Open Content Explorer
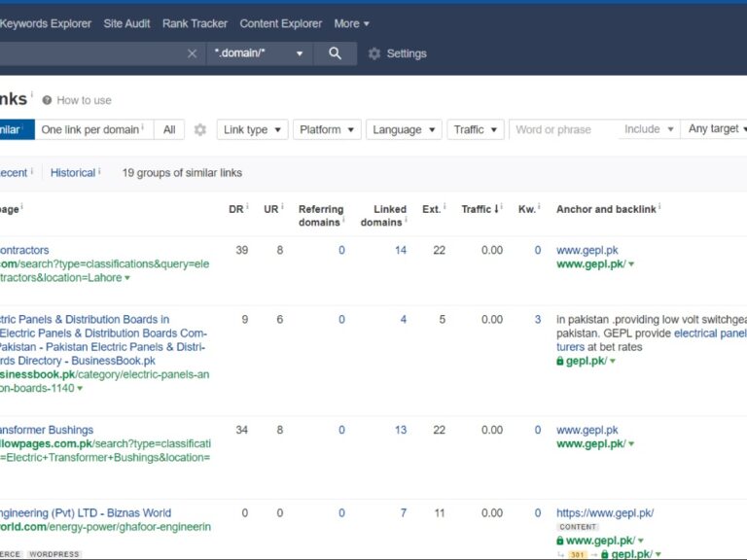The height and width of the screenshot is (560, 747). tap(280, 23)
